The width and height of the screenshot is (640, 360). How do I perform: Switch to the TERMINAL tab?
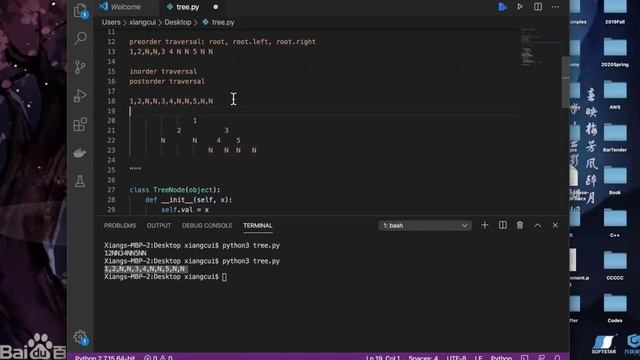point(258,226)
